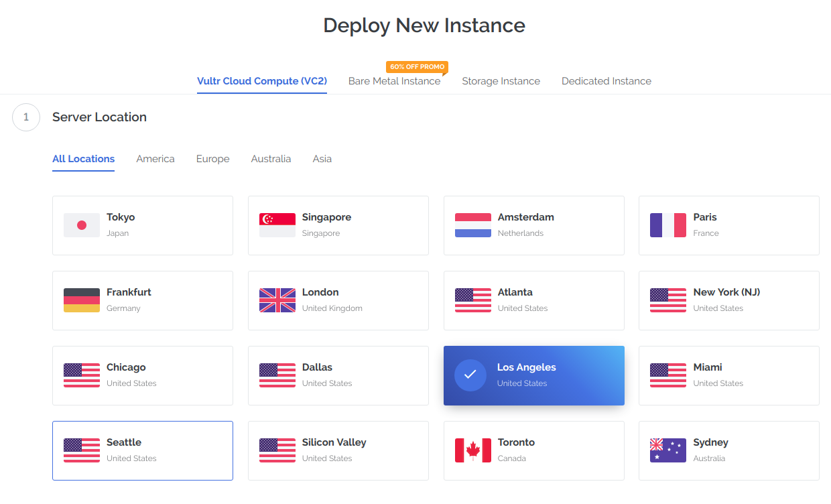Filter locations by Europe
Viewport: 831px width, 504px height.
(212, 159)
